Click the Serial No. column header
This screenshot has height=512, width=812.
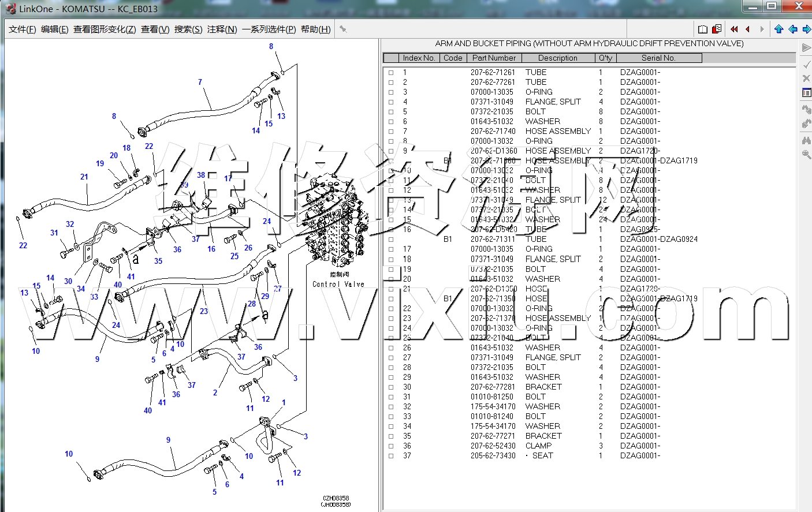click(658, 58)
